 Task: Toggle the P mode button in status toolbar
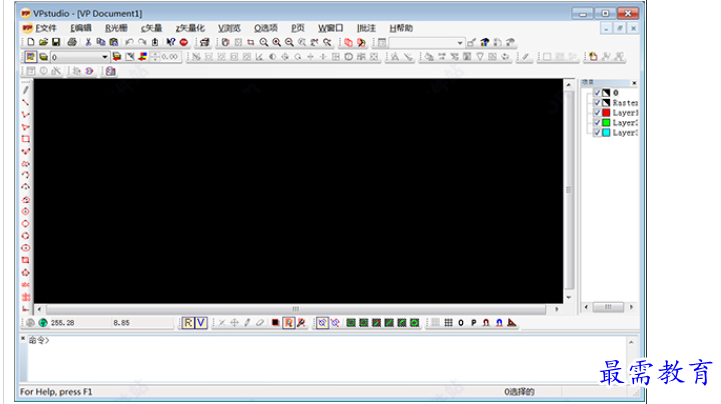click(474, 323)
